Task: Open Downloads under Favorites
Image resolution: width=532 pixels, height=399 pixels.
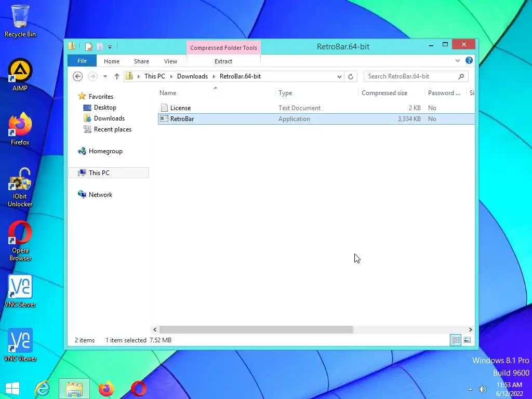Action: 109,118
